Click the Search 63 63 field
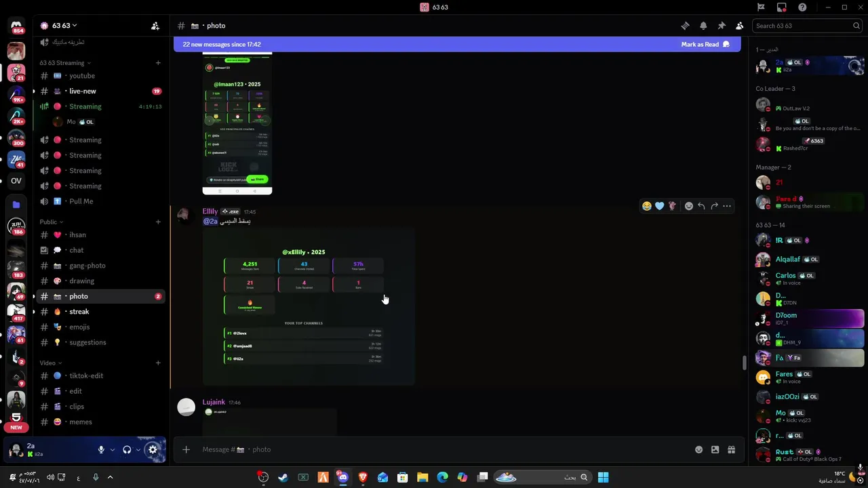Screen dimensions: 868x488 click(808, 26)
